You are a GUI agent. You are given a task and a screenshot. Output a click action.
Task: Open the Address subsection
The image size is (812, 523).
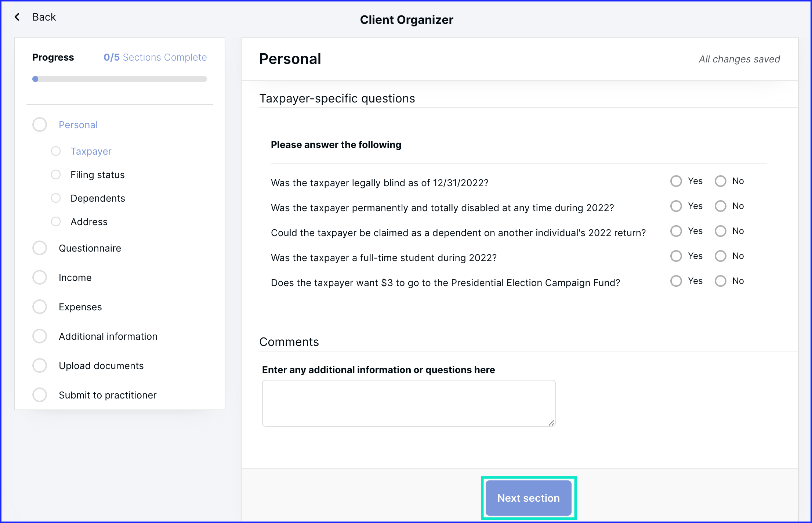pyautogui.click(x=89, y=222)
